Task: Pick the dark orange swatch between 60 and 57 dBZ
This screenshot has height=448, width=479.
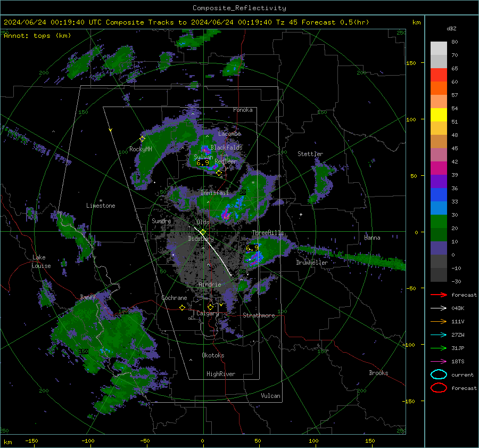Action: (439, 88)
